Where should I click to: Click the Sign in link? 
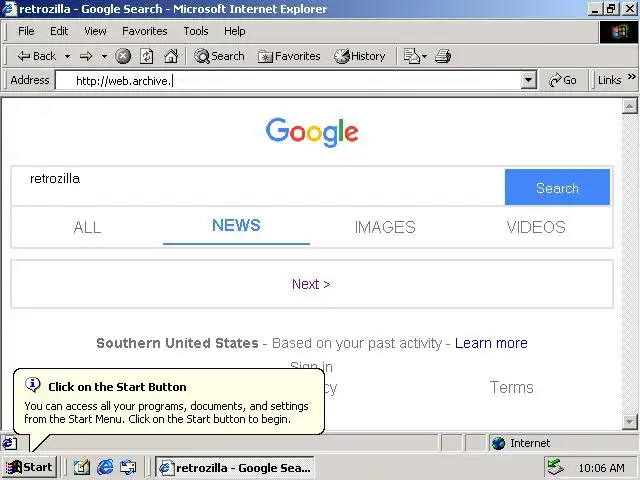coord(311,365)
